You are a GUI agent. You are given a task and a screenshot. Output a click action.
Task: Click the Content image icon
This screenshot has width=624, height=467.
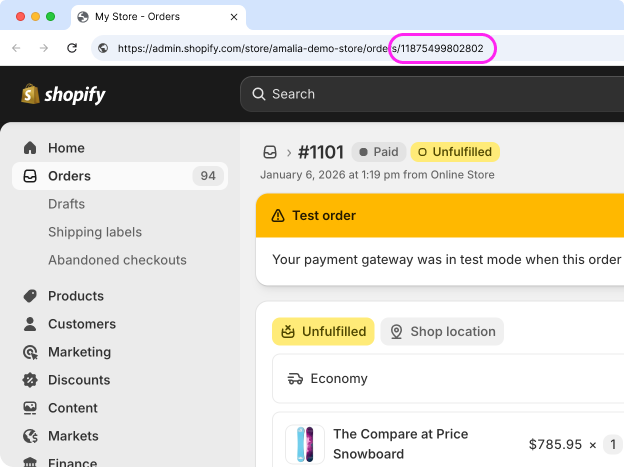[x=30, y=408]
